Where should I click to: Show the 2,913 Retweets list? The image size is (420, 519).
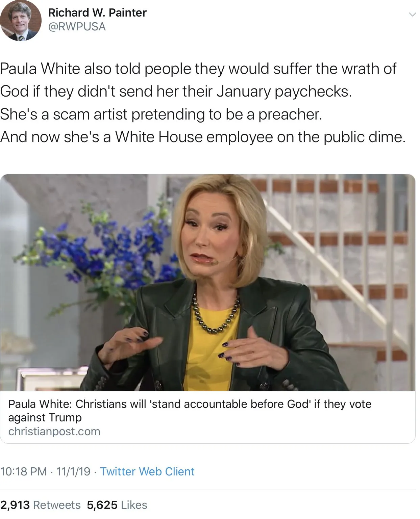pos(40,505)
